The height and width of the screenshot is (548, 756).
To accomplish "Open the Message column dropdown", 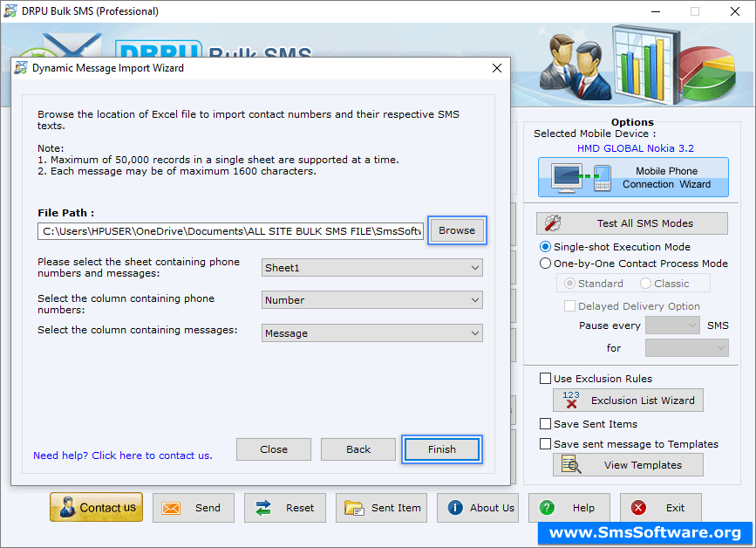I will pos(371,332).
